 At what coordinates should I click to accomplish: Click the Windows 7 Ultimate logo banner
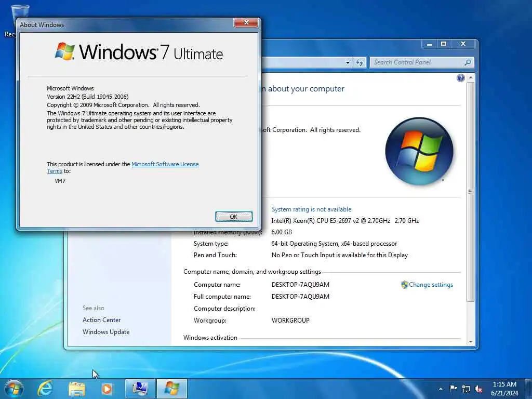point(139,52)
